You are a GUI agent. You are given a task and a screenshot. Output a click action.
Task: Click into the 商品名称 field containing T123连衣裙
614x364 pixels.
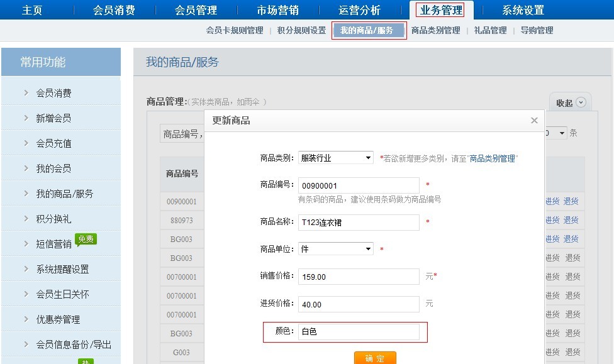pos(359,223)
